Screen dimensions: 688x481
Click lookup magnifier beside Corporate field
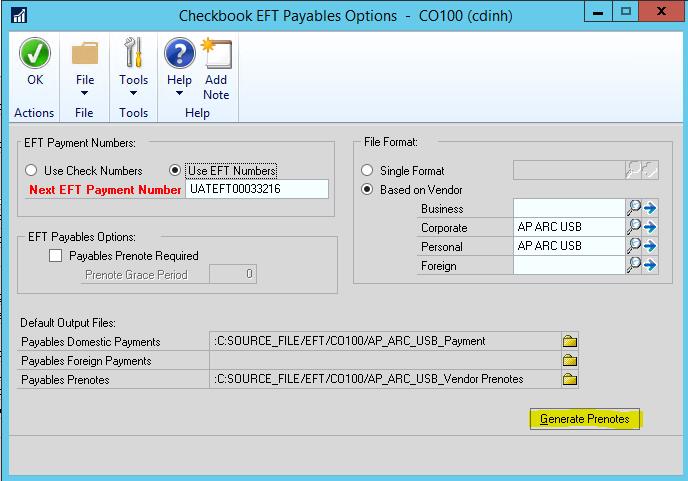click(x=633, y=227)
